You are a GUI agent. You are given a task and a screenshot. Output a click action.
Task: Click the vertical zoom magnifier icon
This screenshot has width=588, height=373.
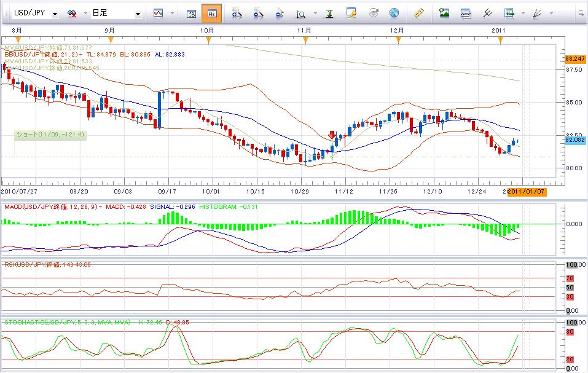(x=300, y=14)
